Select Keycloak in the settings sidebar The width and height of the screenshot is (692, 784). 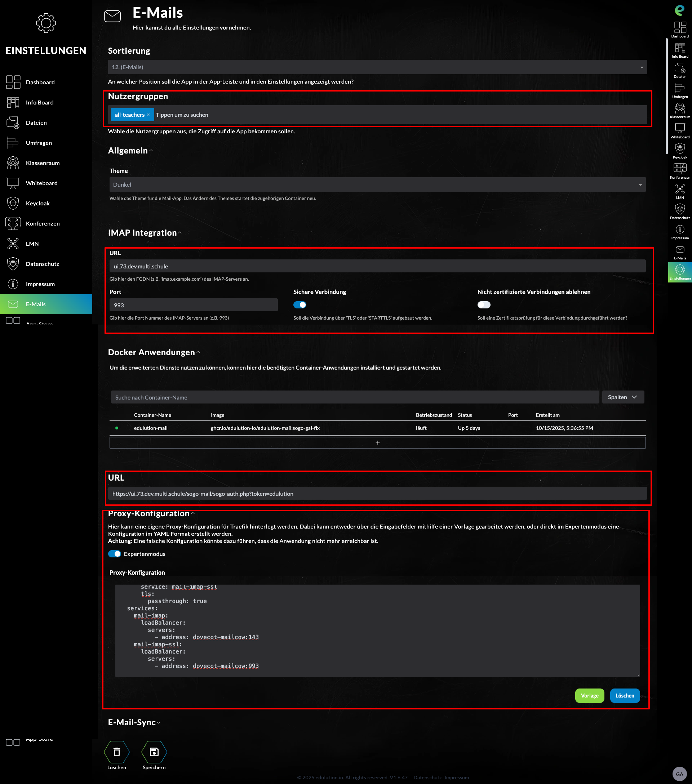tap(37, 203)
